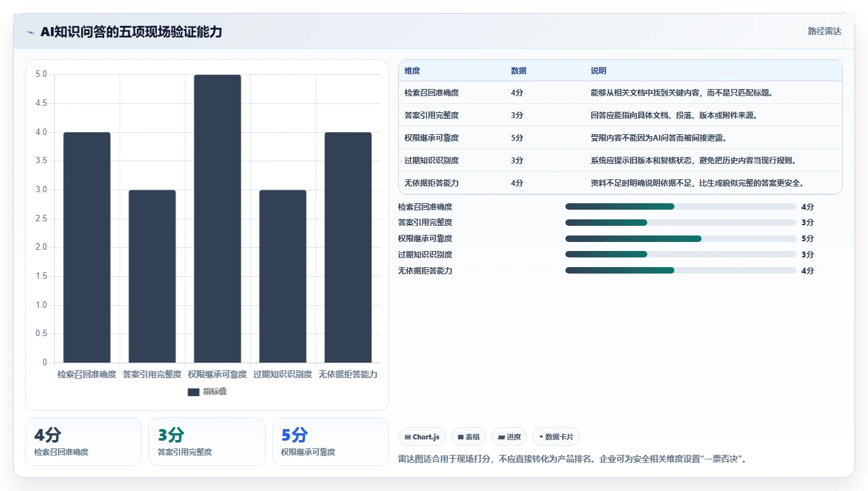Viewport: 868px width, 491px height.
Task: Click description 资料不足时明确说明依据不足
Action: pos(697,183)
